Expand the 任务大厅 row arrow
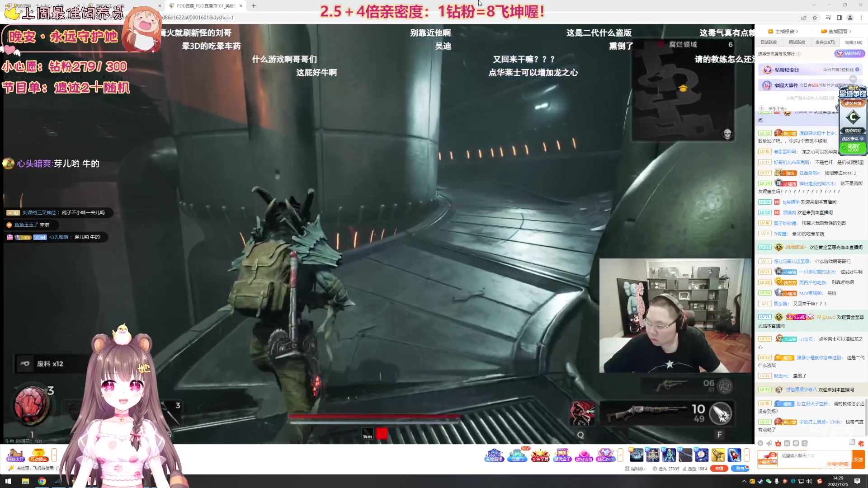 pyautogui.click(x=54, y=455)
